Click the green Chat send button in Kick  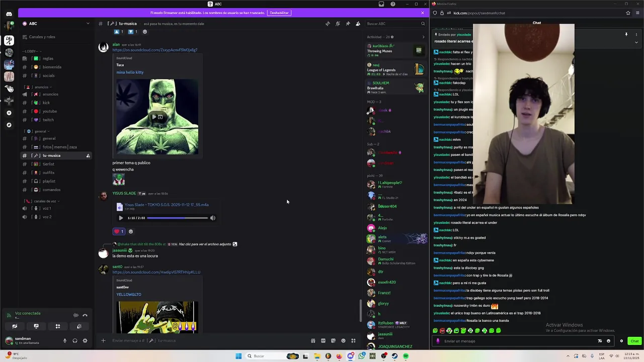point(634,341)
